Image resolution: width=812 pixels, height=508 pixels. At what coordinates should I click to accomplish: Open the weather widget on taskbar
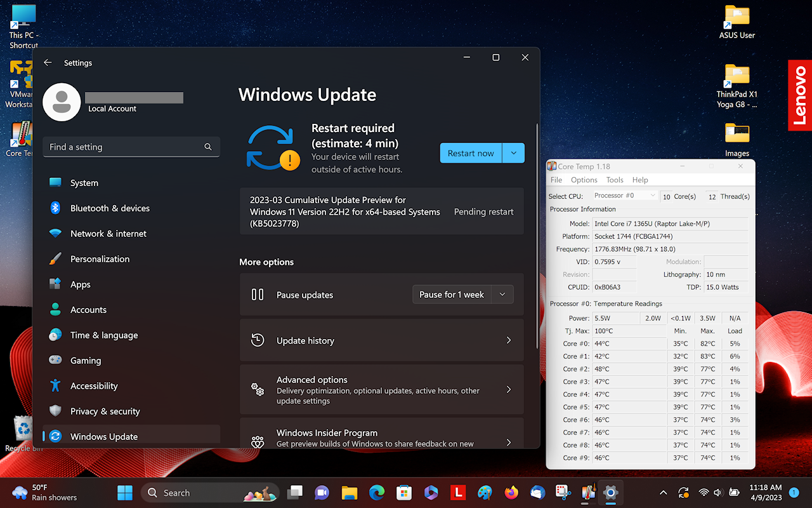[45, 493]
